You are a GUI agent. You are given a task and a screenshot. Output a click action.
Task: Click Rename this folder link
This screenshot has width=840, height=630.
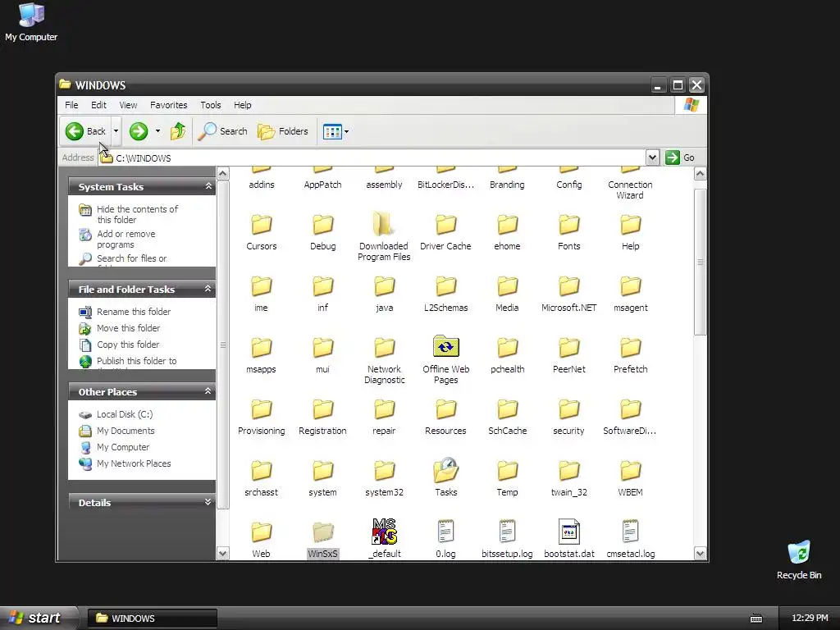(x=125, y=312)
